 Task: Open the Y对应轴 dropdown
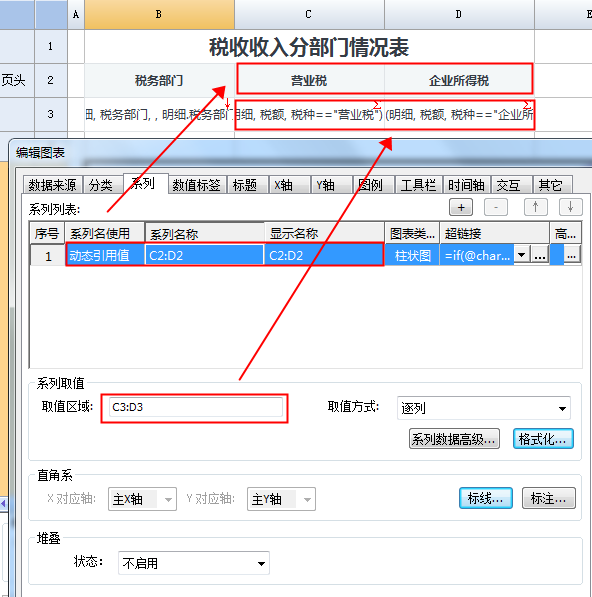point(281,499)
